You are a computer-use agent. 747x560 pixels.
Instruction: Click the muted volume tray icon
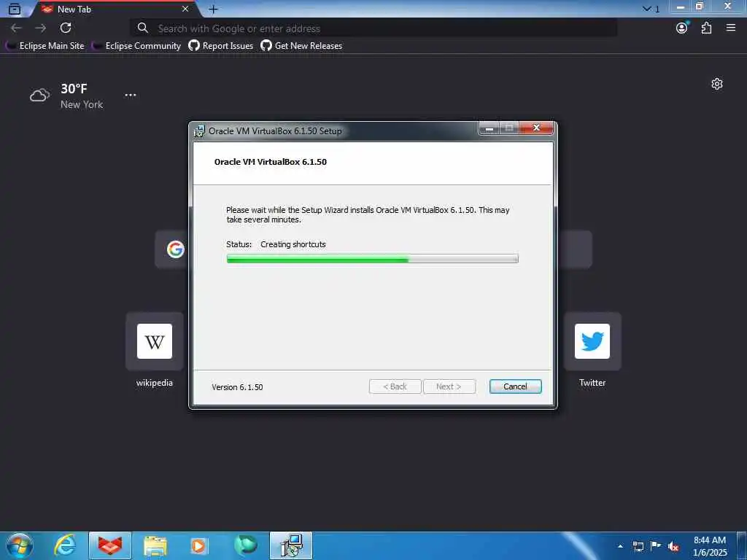coord(673,546)
